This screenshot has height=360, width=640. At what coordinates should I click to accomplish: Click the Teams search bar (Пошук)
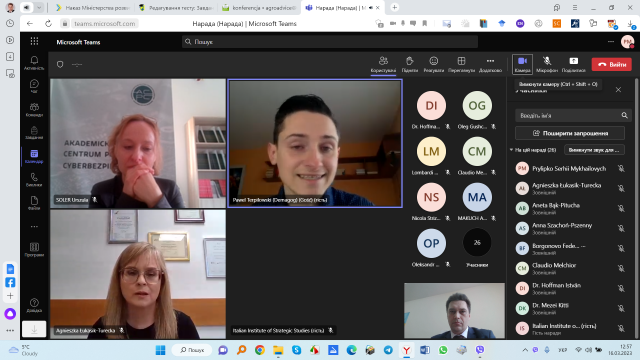[x=330, y=42]
